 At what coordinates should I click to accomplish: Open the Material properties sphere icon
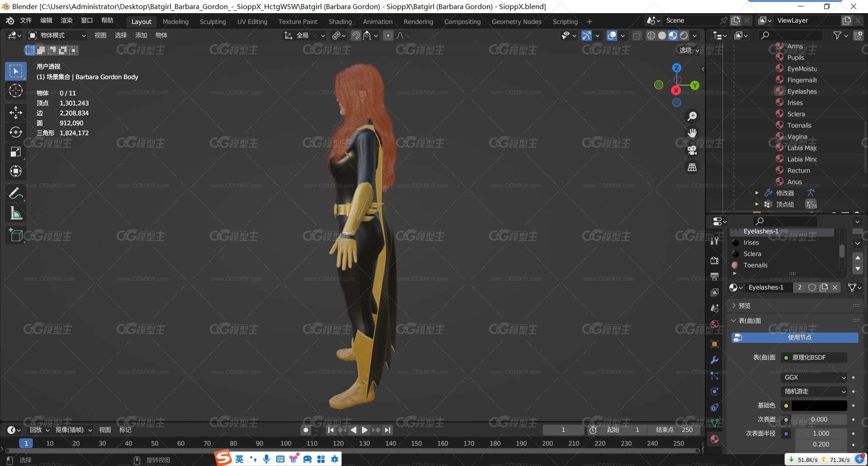point(715,439)
